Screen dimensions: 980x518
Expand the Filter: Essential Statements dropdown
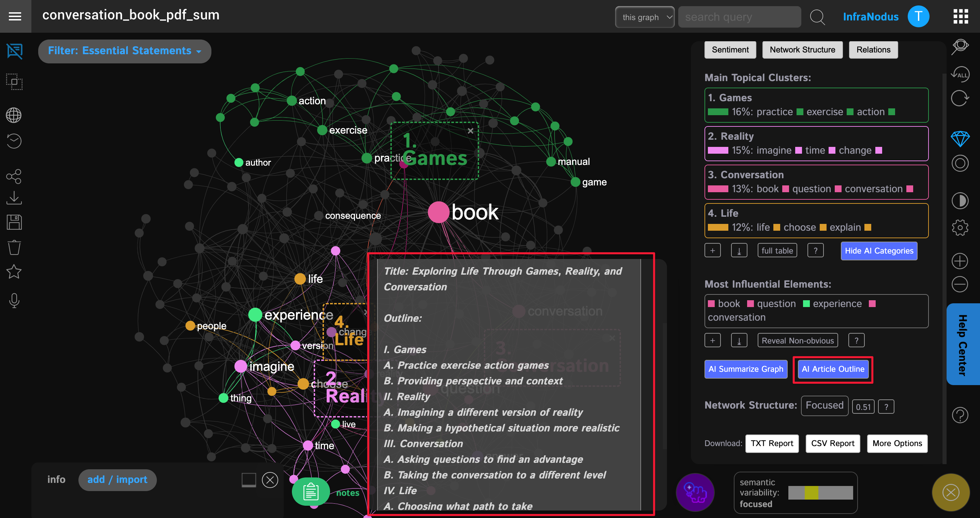pos(124,51)
